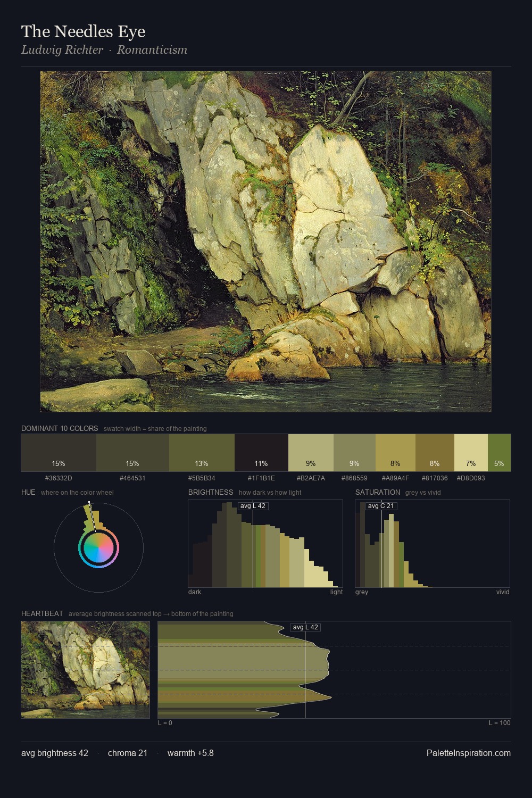Image resolution: width=532 pixels, height=798 pixels.
Task: Click the hex code #36332D
Action: [59, 478]
